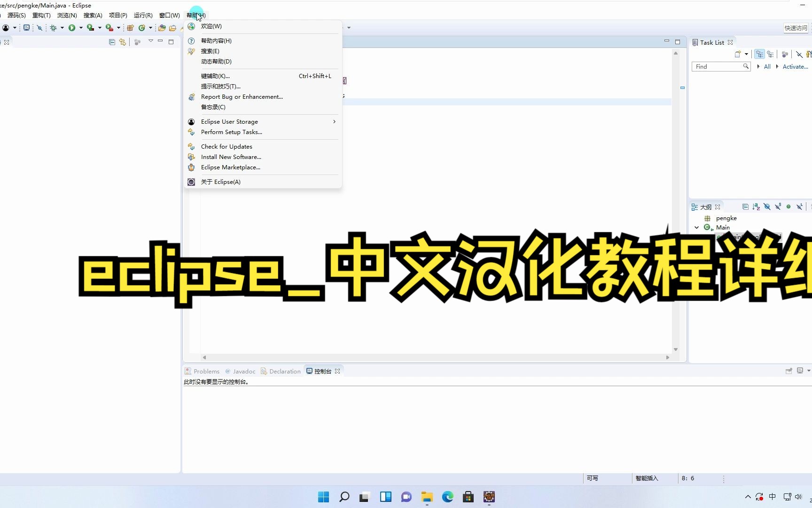Viewport: 812px width, 508px height.
Task: Open the 窗口(W) window menu
Action: [x=170, y=16]
